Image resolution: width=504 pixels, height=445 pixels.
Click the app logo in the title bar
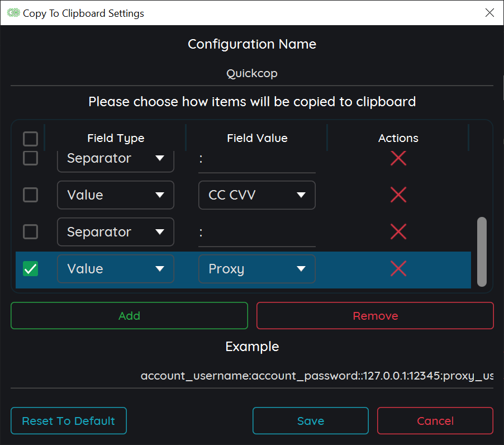(x=12, y=12)
